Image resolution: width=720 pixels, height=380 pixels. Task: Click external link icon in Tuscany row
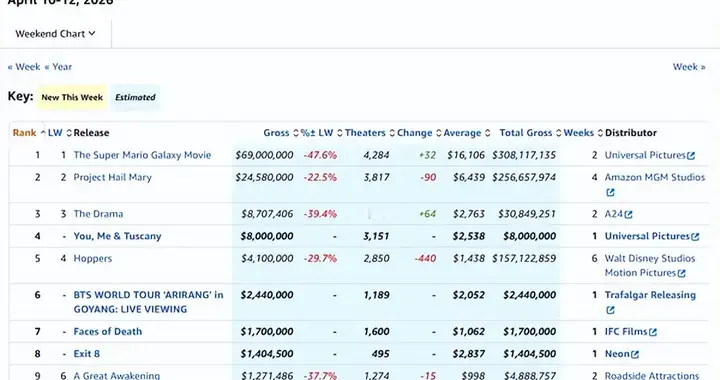[x=695, y=237]
